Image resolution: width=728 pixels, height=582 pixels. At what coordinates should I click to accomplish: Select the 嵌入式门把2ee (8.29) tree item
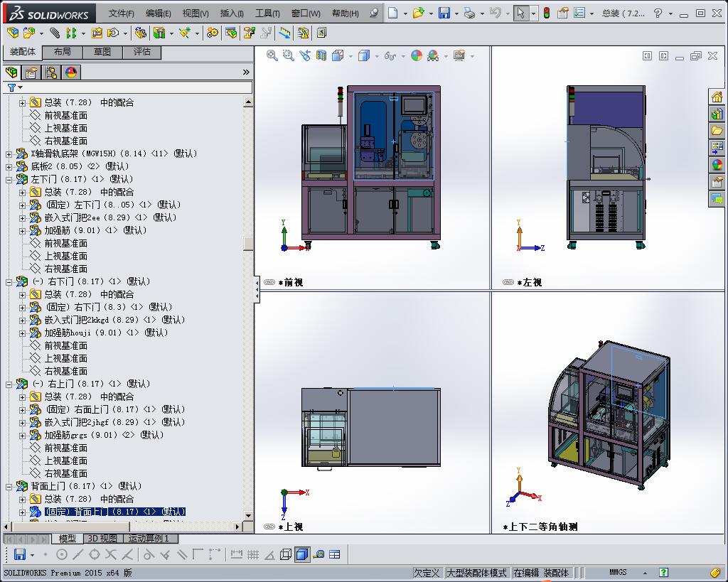(x=110, y=217)
